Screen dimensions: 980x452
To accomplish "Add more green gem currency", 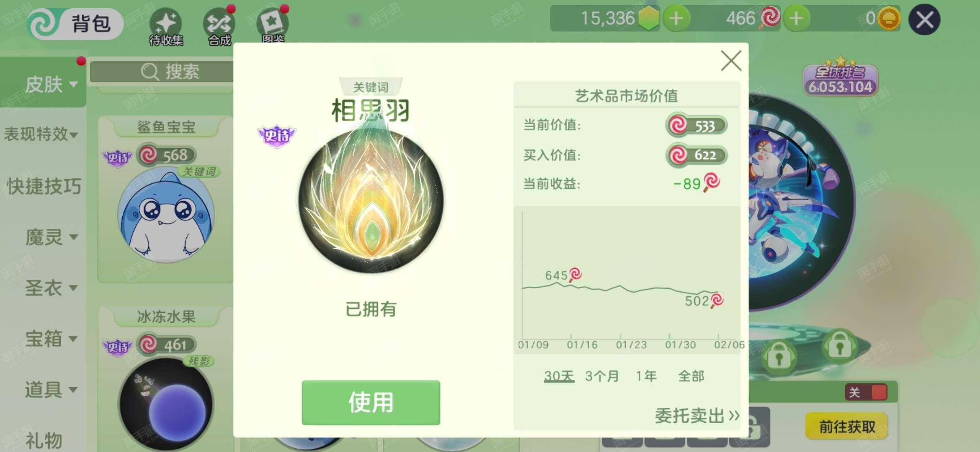I will (676, 18).
